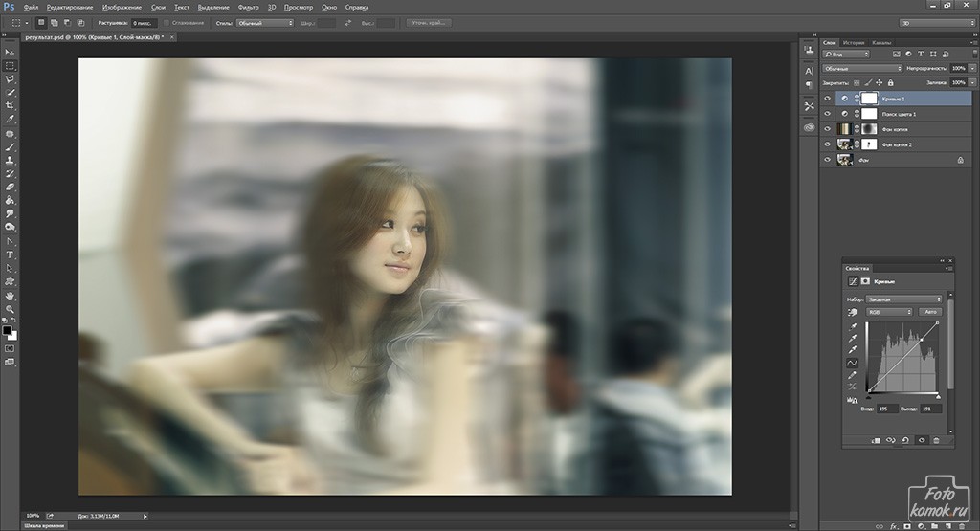Viewport: 980px width, 531px height.
Task: Select the Eyedropper tool in left toolbox
Action: [10, 119]
